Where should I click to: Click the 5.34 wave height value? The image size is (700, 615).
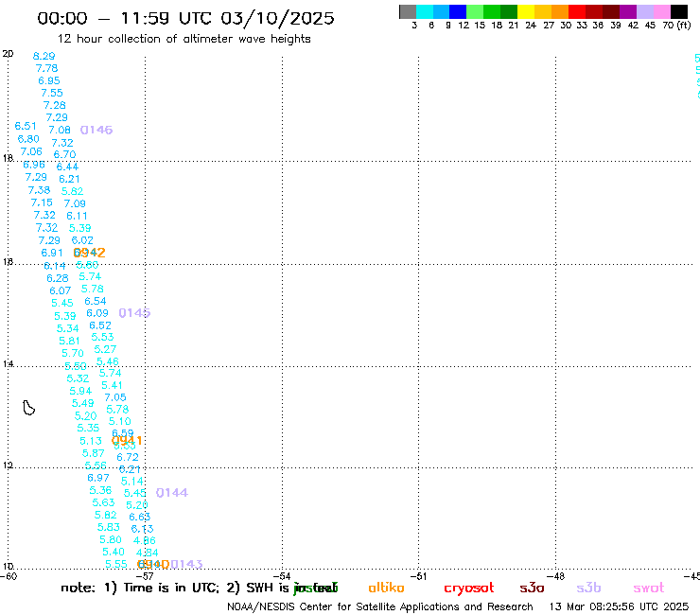point(68,328)
